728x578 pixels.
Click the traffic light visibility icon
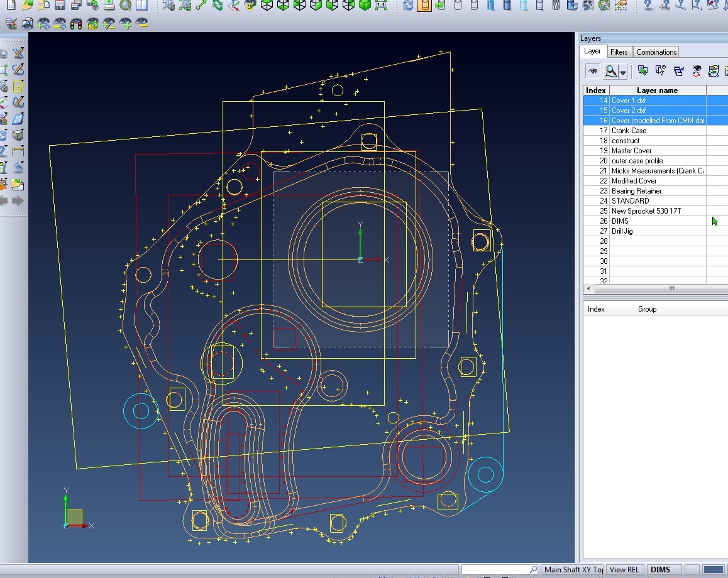[76, 25]
